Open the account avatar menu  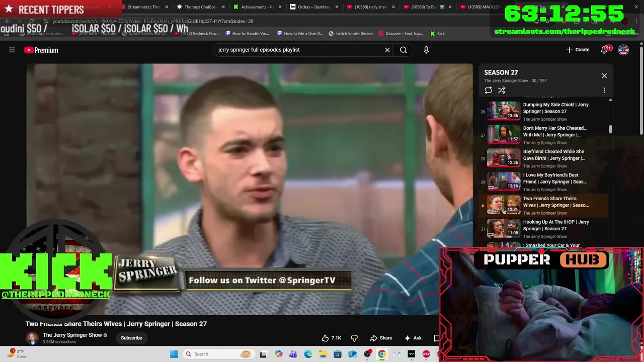(x=623, y=50)
